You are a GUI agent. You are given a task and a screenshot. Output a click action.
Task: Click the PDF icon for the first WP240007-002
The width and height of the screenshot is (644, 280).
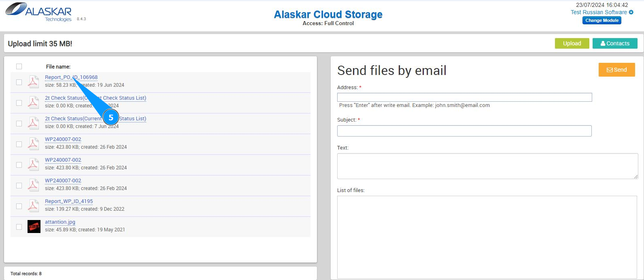click(x=33, y=144)
